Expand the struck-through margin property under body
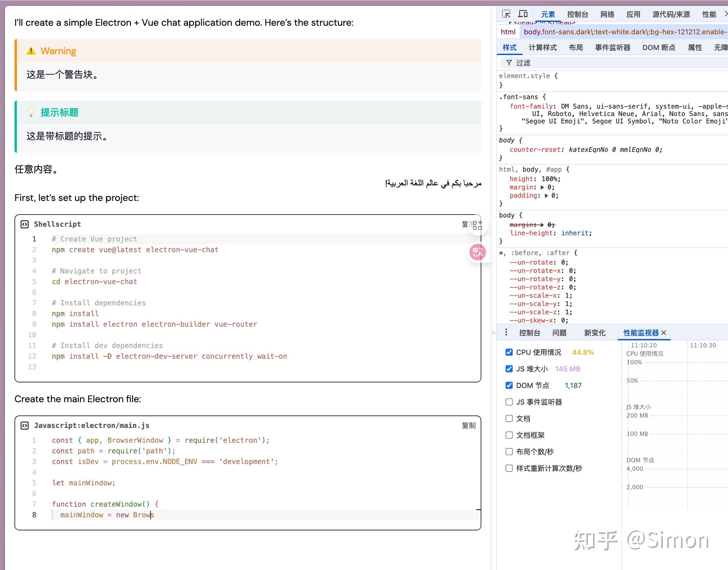 pos(543,225)
